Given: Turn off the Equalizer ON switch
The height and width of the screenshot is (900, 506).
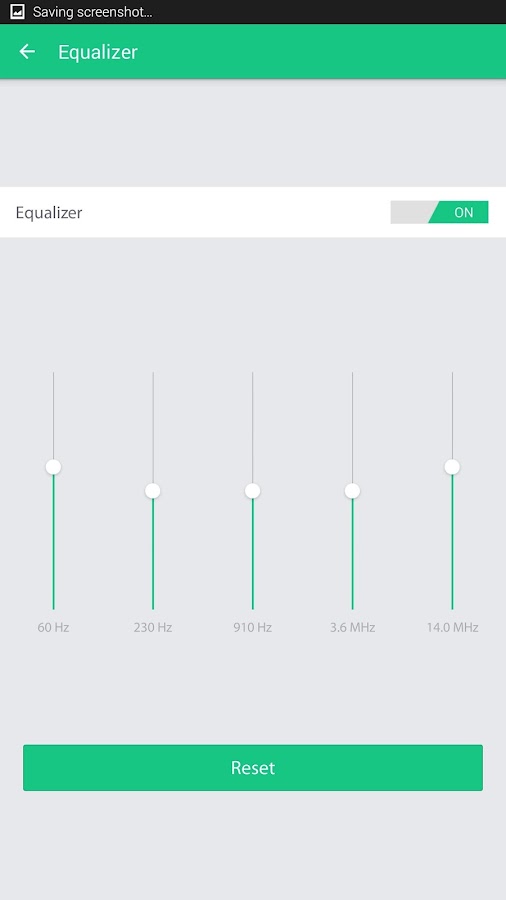Looking at the screenshot, I should (x=439, y=212).
